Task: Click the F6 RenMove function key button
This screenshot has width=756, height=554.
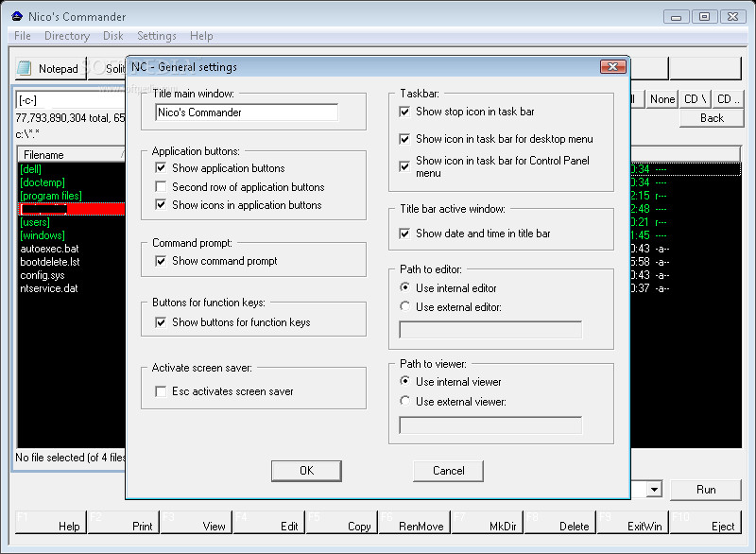Action: tap(415, 522)
